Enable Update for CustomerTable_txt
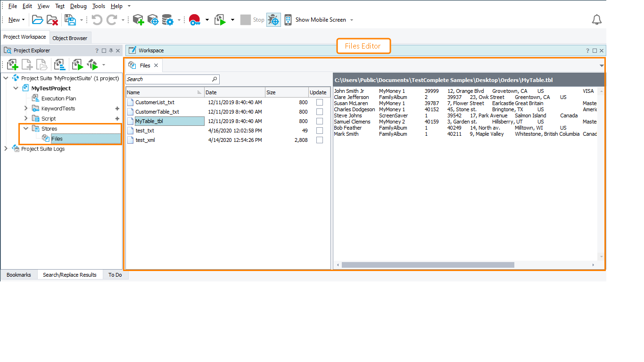This screenshot has height=362, width=644. click(319, 112)
